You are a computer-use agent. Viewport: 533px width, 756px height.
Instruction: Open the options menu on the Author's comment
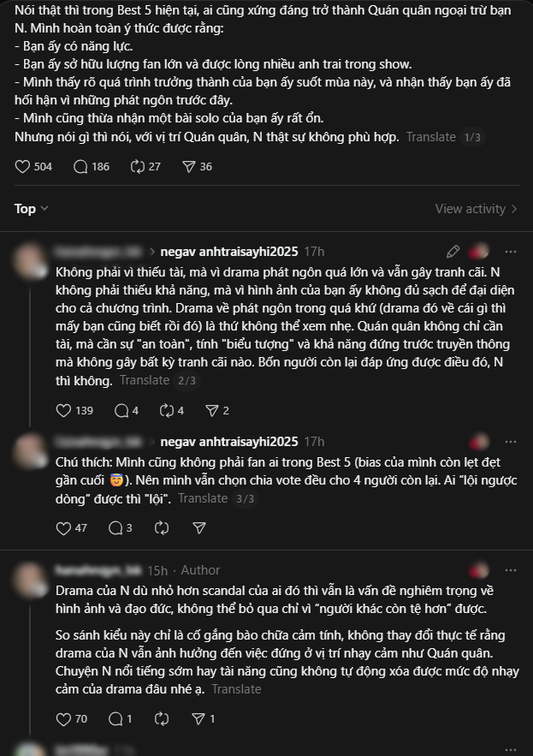pyautogui.click(x=511, y=570)
